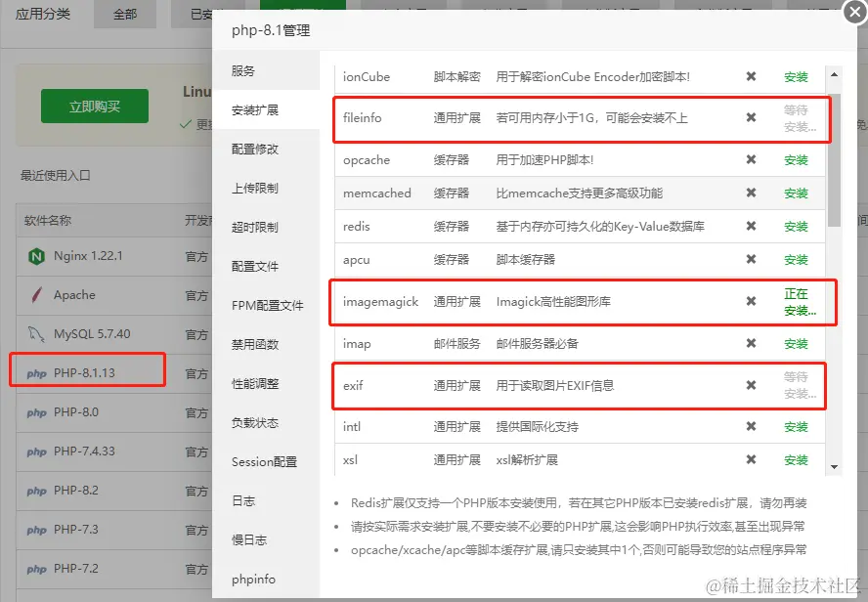Click the 软件名称 column header
Screen dimensions: 868x602
pyautogui.click(x=48, y=220)
